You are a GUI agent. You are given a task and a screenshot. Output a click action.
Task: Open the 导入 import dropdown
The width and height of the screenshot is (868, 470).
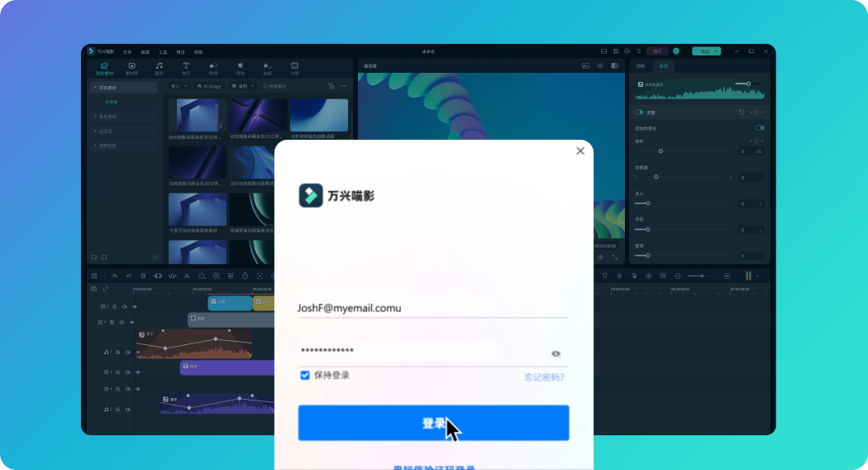tap(179, 86)
